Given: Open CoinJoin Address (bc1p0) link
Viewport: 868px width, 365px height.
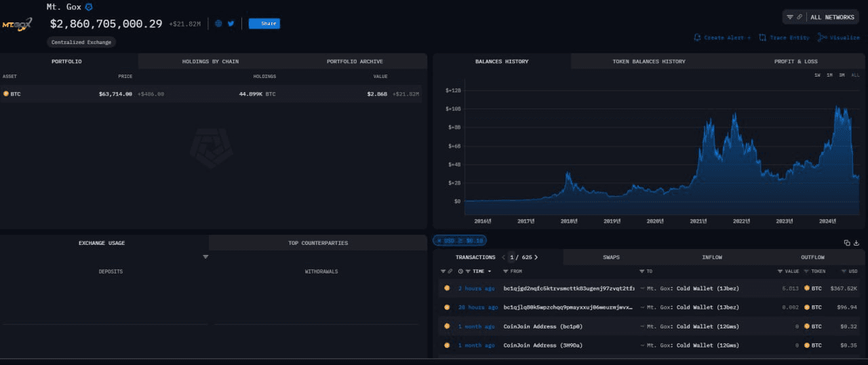Looking at the screenshot, I should [543, 326].
